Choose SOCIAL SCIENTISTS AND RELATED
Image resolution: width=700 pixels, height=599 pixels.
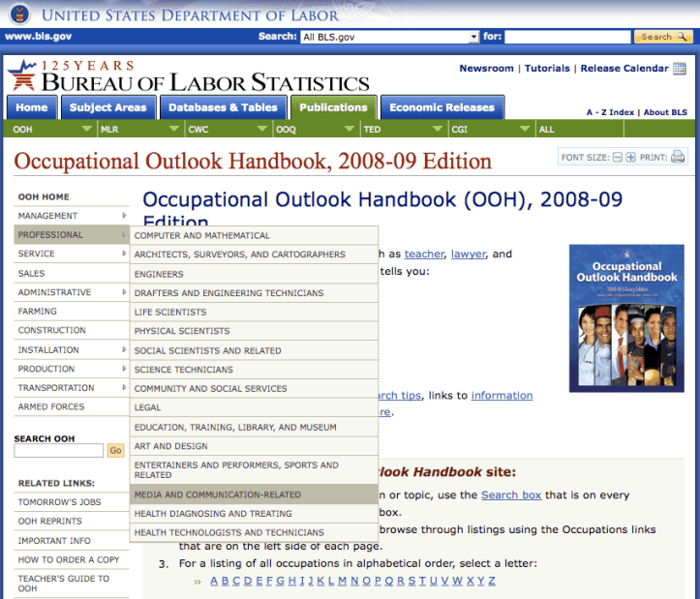254,350
